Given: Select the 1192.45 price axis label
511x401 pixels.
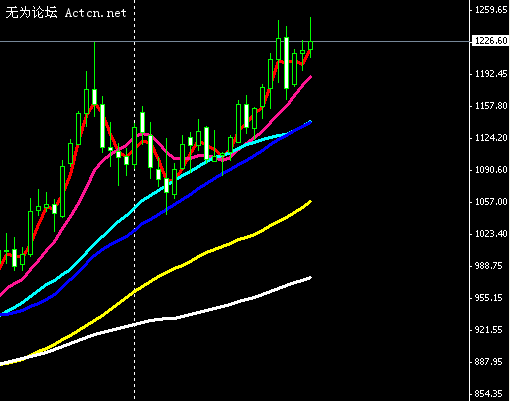Looking at the screenshot, I should pyautogui.click(x=491, y=74).
